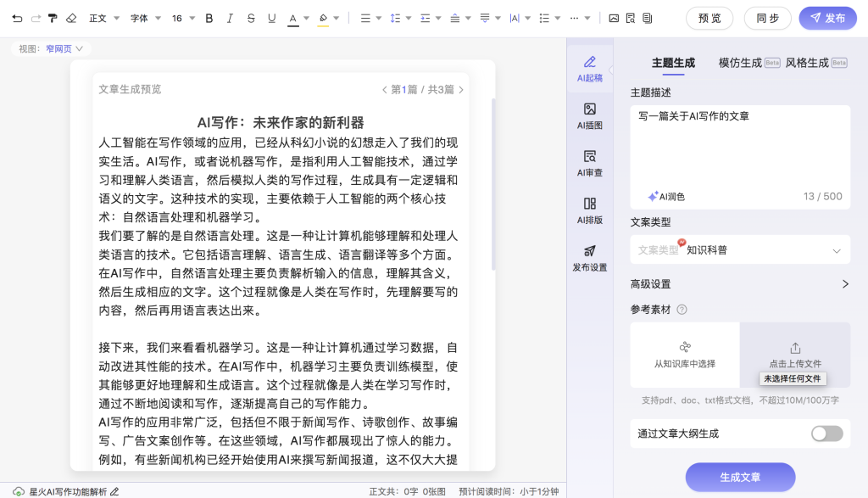
Task: Expand the highlight color dropdown arrow
Action: [x=337, y=19]
